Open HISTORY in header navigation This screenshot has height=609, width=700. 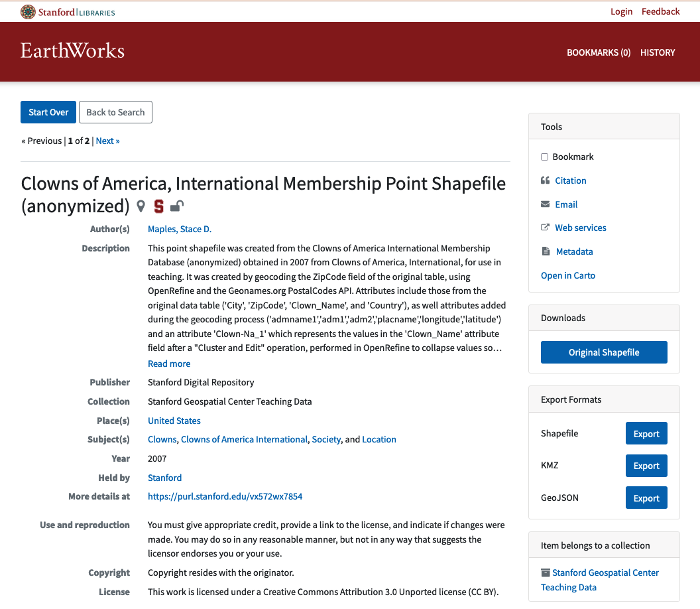pyautogui.click(x=658, y=52)
